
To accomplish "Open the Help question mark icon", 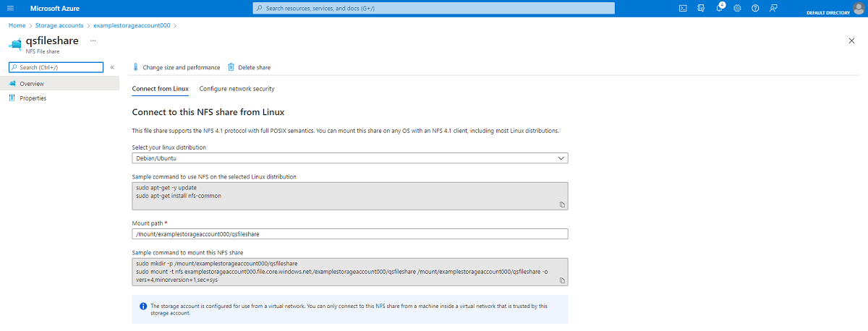I will (x=755, y=8).
